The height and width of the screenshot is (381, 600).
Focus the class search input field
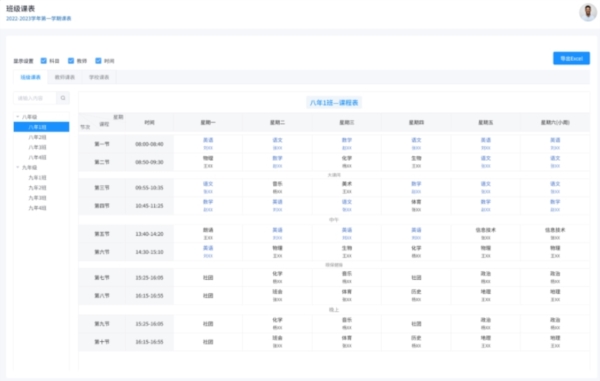pyautogui.click(x=35, y=98)
